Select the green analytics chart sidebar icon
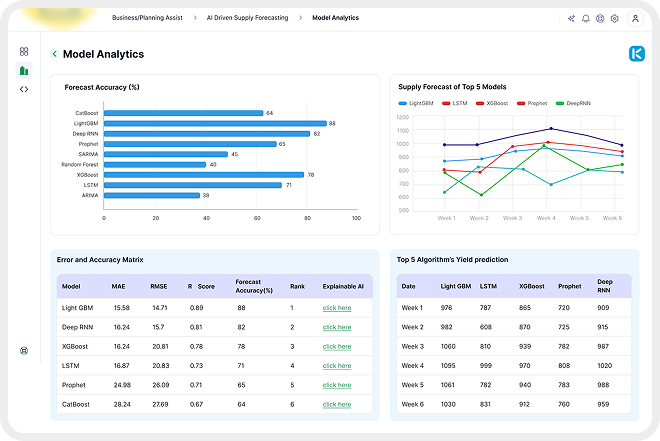The width and height of the screenshot is (660, 441). [x=24, y=70]
